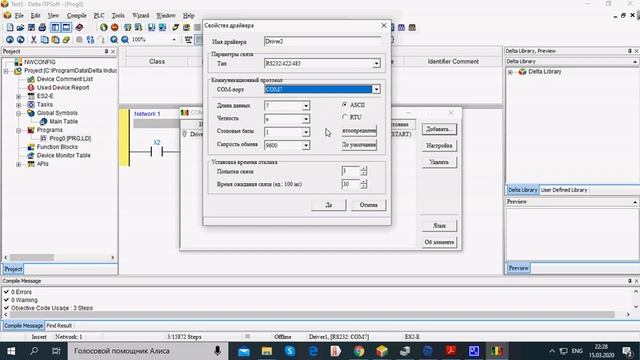Open the Тип RS232/422/485 dropdown
The height and width of the screenshot is (360, 640).
(x=376, y=64)
